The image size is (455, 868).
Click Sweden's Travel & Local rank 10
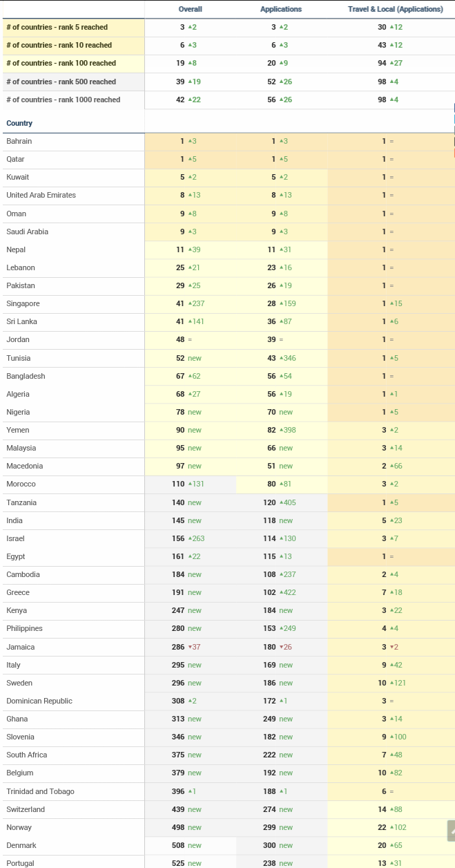click(383, 683)
